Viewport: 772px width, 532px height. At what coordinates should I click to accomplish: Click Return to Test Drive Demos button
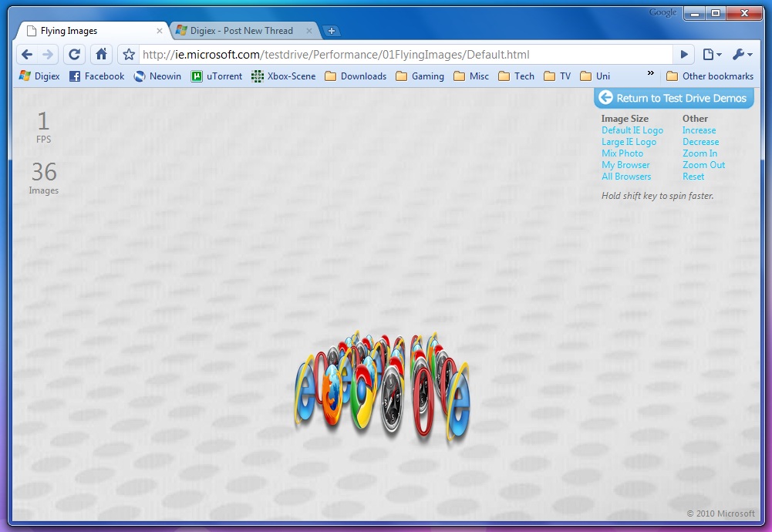click(673, 98)
